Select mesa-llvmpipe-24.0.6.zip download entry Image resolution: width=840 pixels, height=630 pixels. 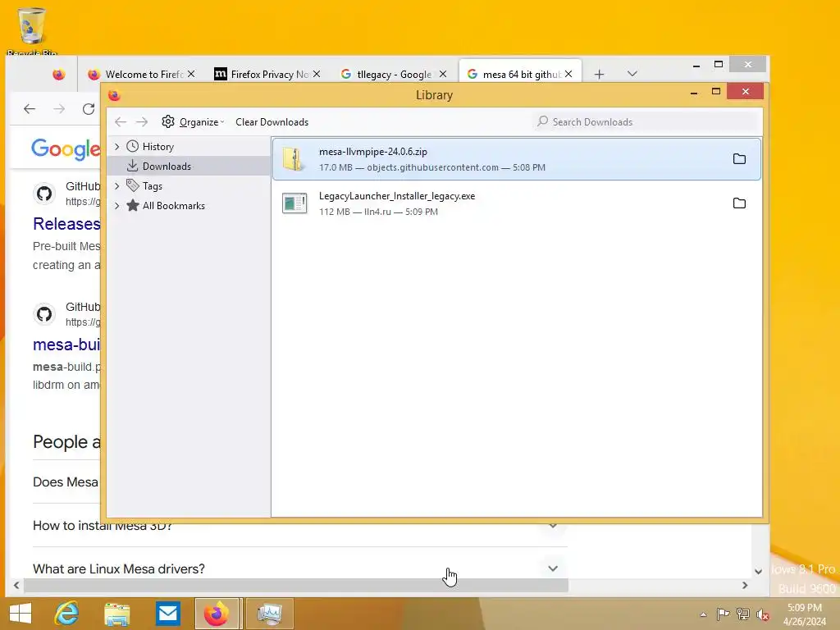click(x=517, y=159)
